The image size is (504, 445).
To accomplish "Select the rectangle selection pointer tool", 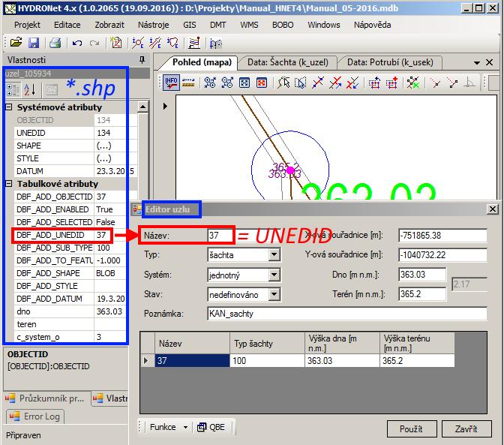I will [301, 83].
